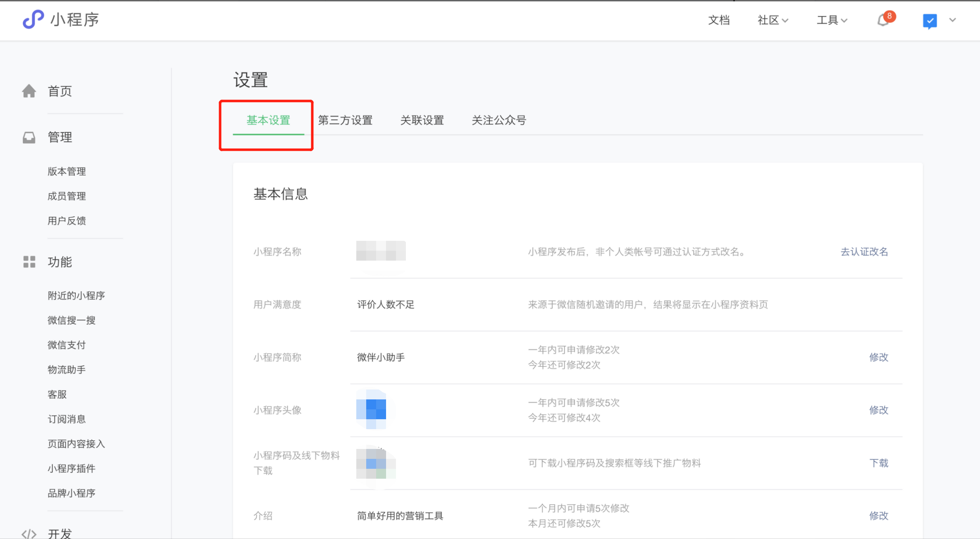Image resolution: width=980 pixels, height=539 pixels.
Task: Click the Mini Program logo icon
Action: click(33, 19)
